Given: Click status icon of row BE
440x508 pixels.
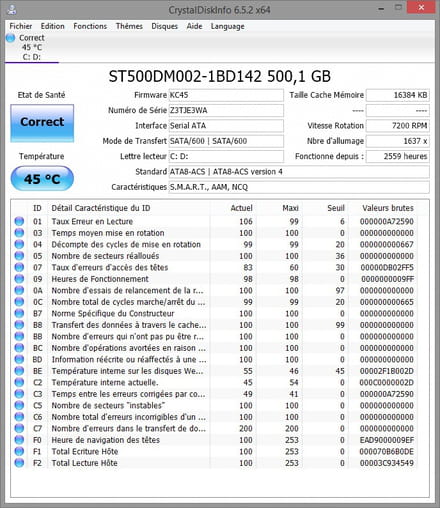Looking at the screenshot, I should click(x=19, y=371).
